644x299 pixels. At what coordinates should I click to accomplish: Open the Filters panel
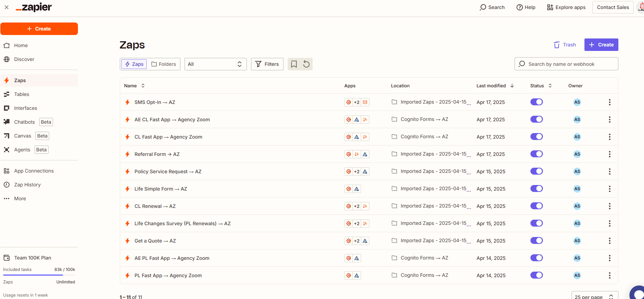[x=267, y=64]
